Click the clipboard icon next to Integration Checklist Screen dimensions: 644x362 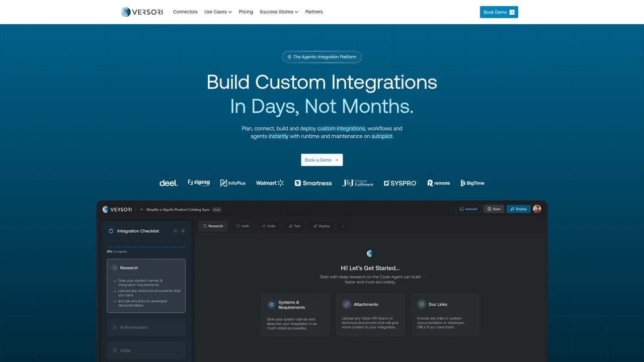click(111, 231)
